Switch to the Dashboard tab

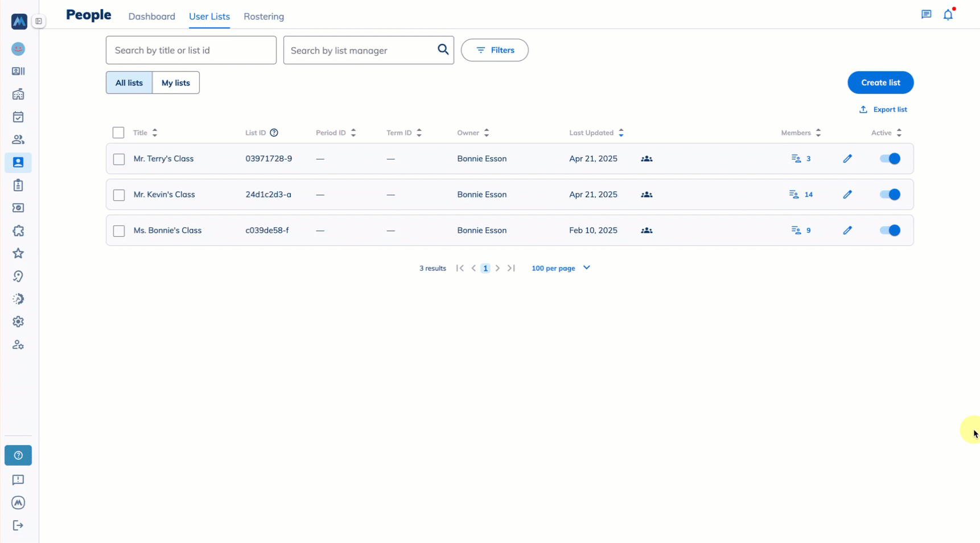(152, 17)
